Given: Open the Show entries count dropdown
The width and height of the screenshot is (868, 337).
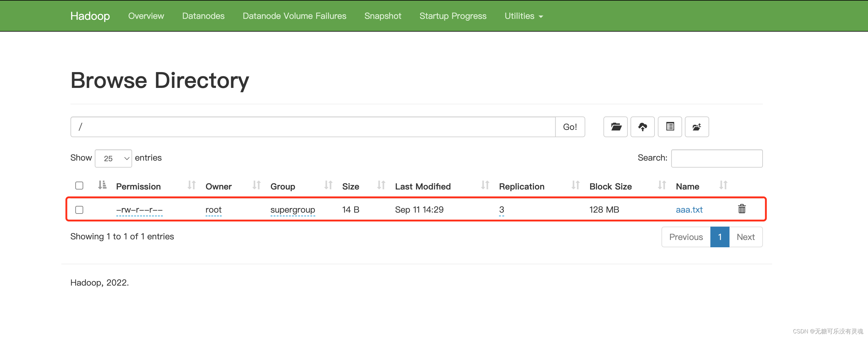Looking at the screenshot, I should (113, 158).
